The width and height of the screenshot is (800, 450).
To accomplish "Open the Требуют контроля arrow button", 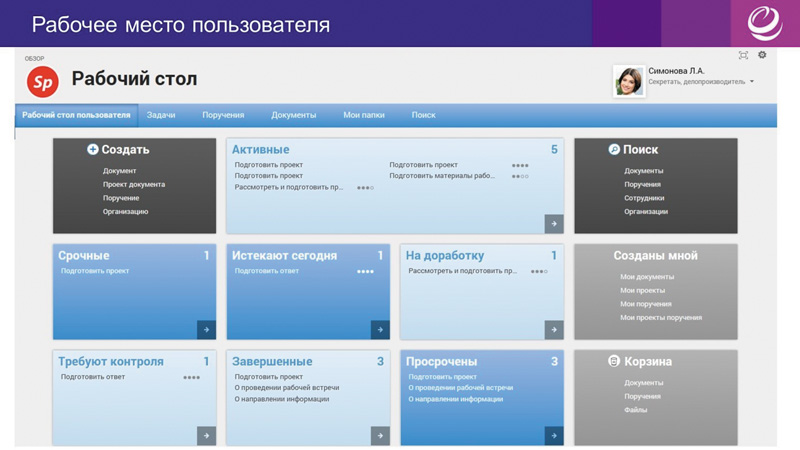I will click(206, 436).
